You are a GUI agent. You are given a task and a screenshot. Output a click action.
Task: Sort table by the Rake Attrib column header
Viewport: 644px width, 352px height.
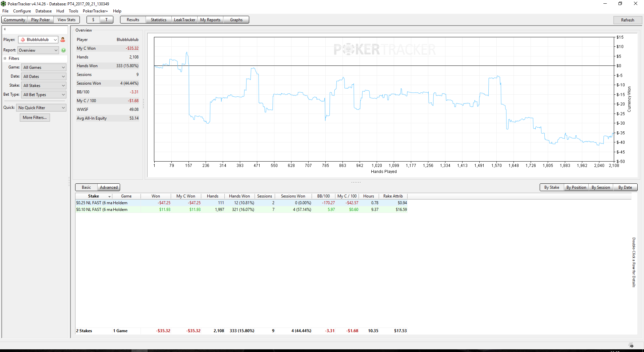pos(393,196)
